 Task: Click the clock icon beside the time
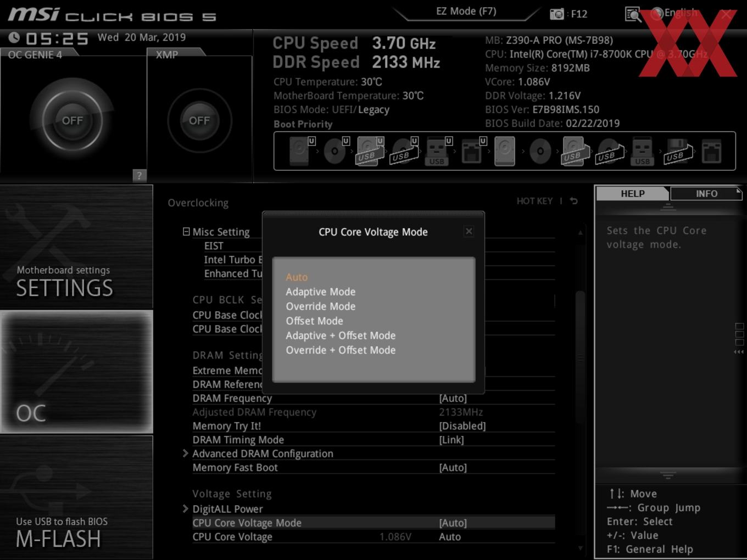point(14,37)
